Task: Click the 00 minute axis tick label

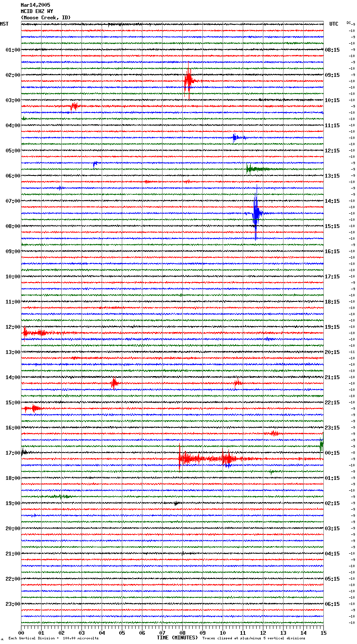Action: (21, 633)
